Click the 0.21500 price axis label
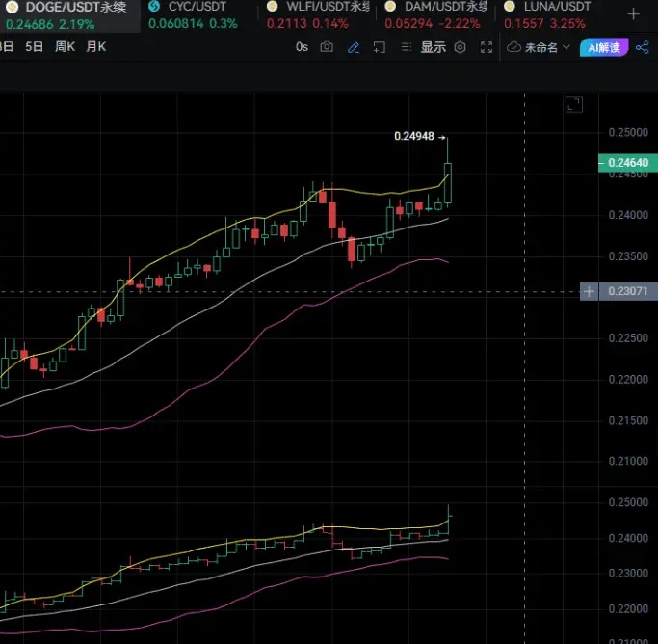The image size is (658, 644). [628, 420]
